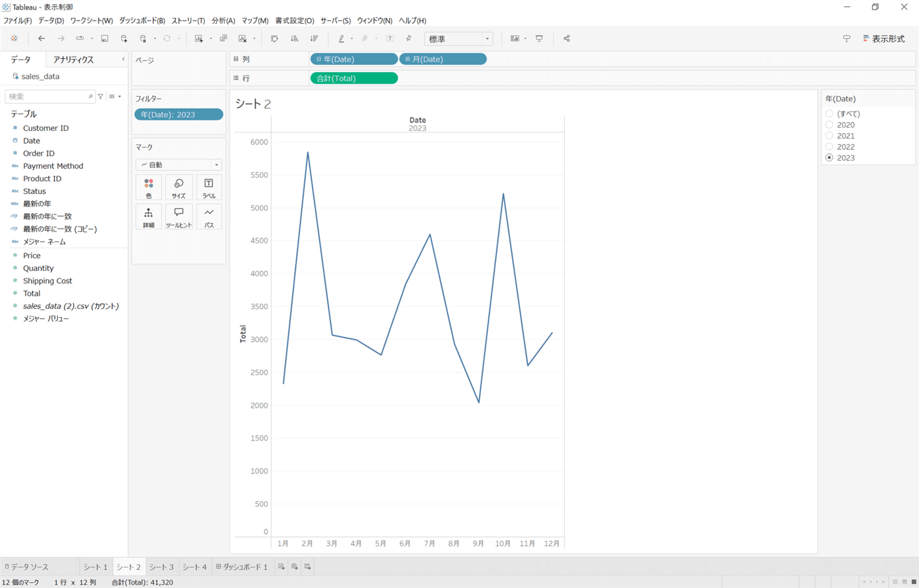Click the add new data source icon

click(124, 39)
